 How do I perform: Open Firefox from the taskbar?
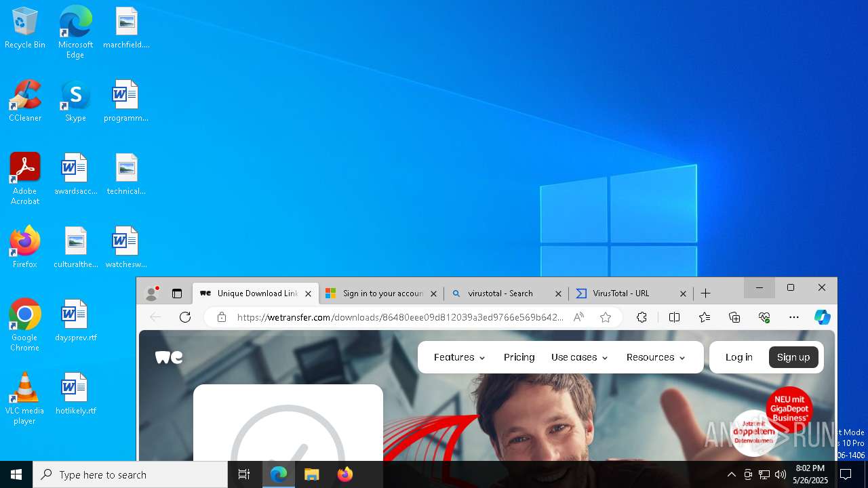[x=344, y=474]
